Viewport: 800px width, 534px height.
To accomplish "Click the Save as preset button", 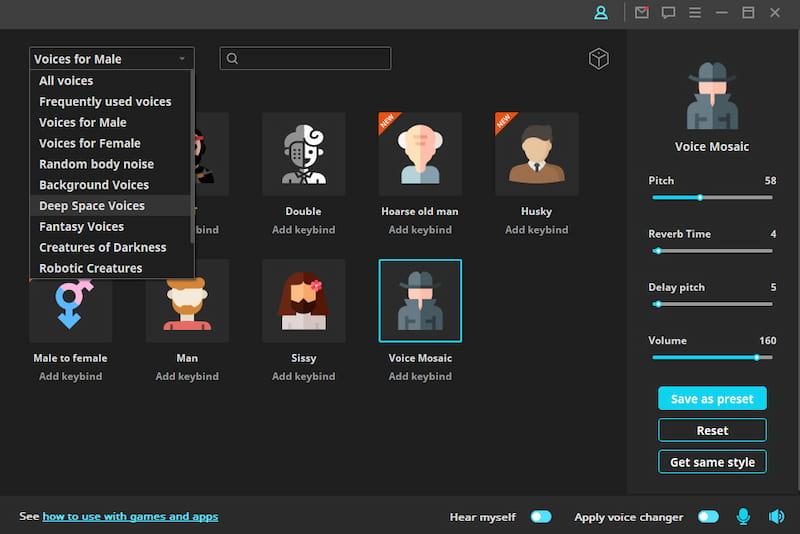I will coord(712,398).
